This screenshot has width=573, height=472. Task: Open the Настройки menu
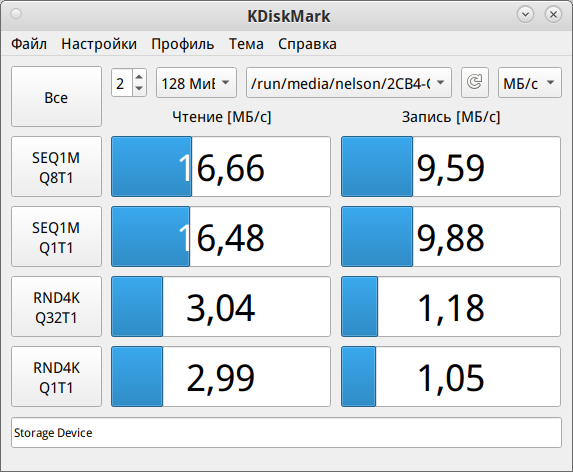pos(99,44)
